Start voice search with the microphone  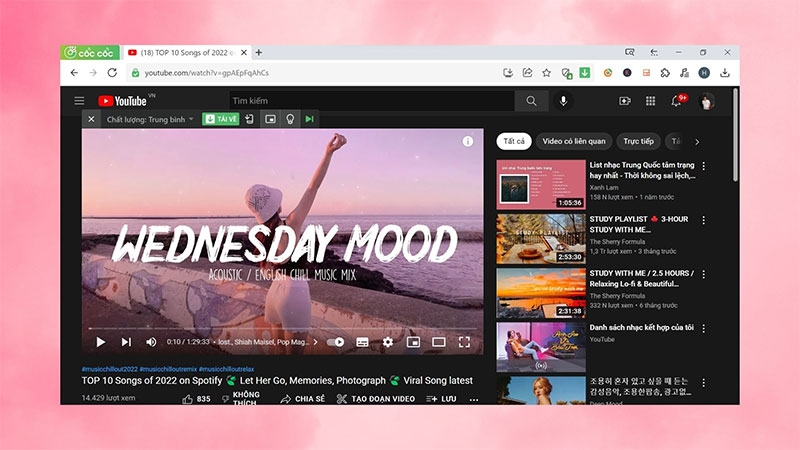tap(563, 101)
